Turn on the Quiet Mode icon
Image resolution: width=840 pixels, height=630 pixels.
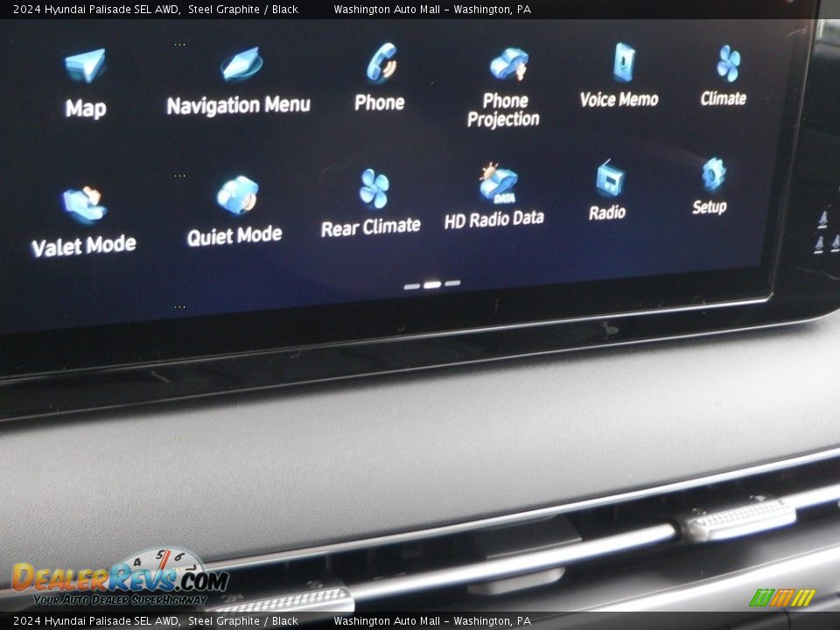pyautogui.click(x=237, y=195)
